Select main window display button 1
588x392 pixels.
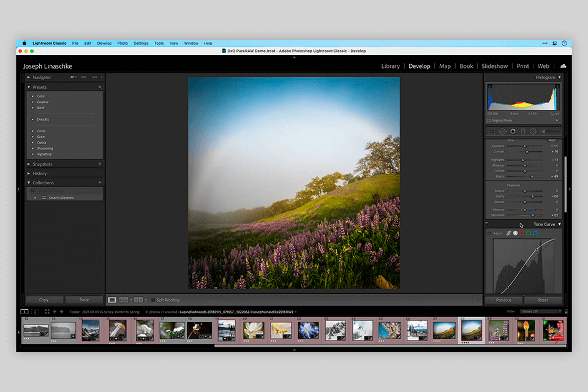pyautogui.click(x=24, y=312)
